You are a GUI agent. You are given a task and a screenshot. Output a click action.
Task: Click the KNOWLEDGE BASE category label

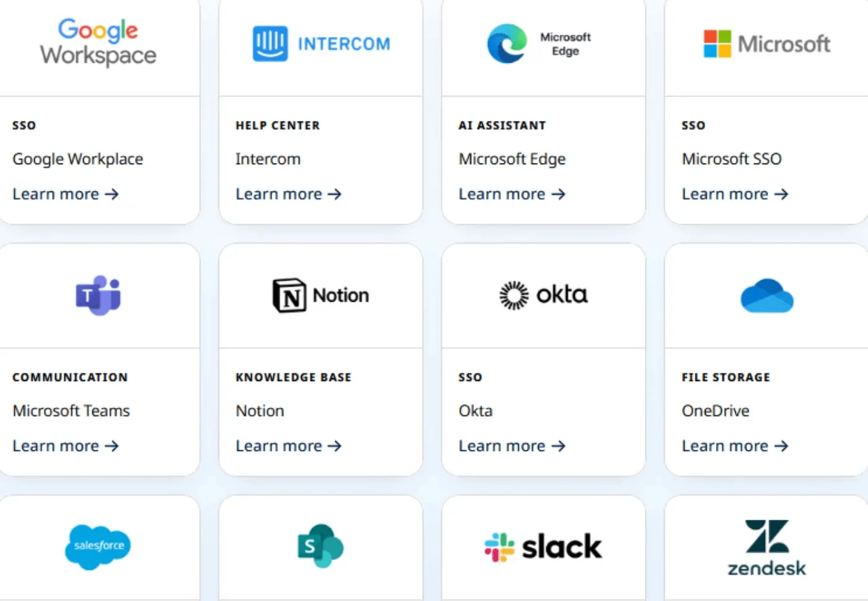(293, 377)
